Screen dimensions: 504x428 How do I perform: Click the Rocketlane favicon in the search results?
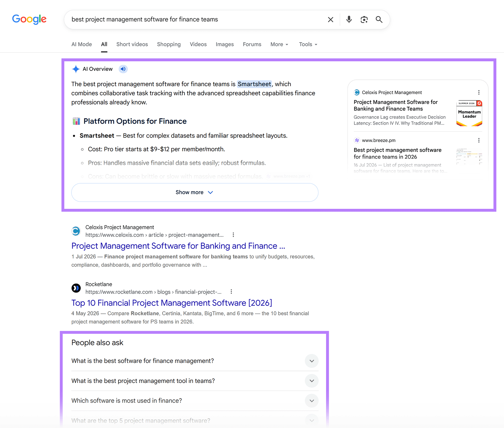[x=76, y=288]
